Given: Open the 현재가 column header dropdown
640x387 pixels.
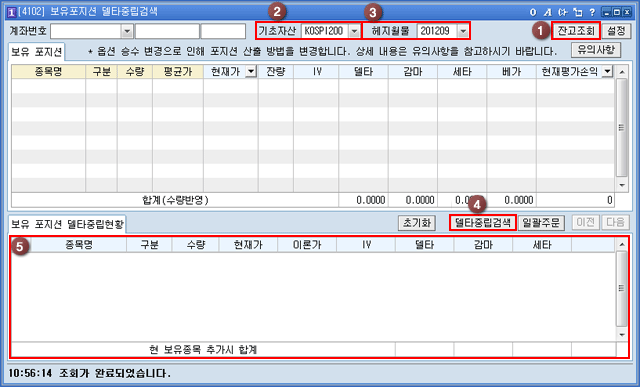Looking at the screenshot, I should tap(251, 72).
